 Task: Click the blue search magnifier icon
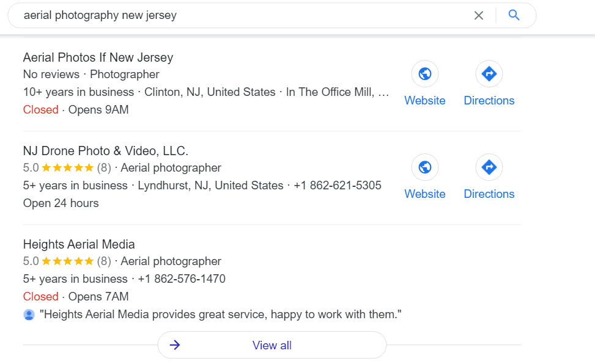pyautogui.click(x=514, y=15)
